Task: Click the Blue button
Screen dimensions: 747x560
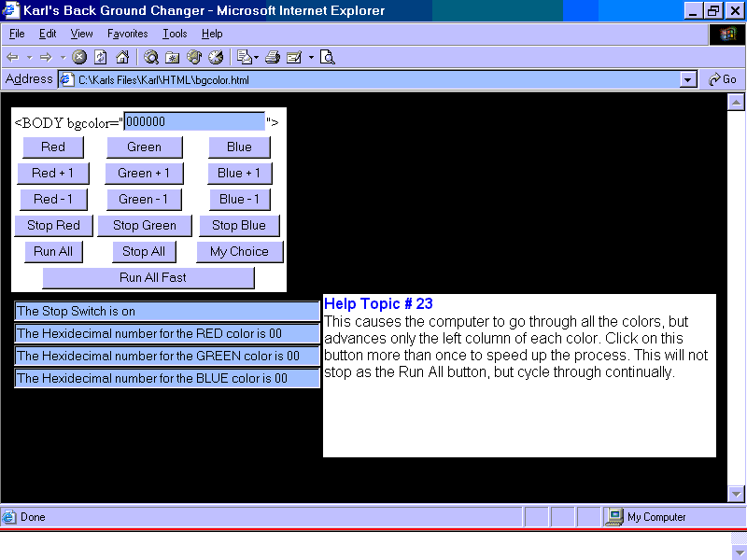Action: (x=239, y=147)
